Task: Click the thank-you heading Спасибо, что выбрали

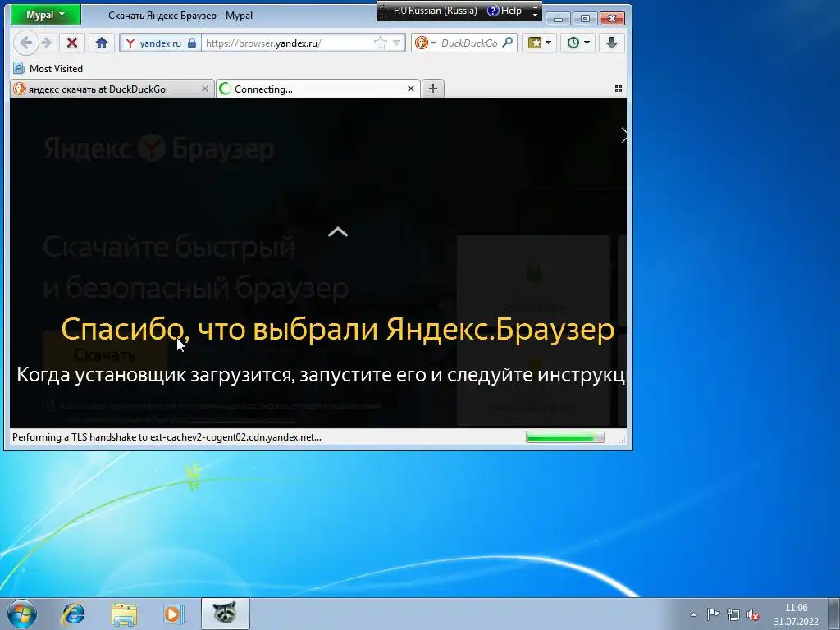Action: pos(337,329)
